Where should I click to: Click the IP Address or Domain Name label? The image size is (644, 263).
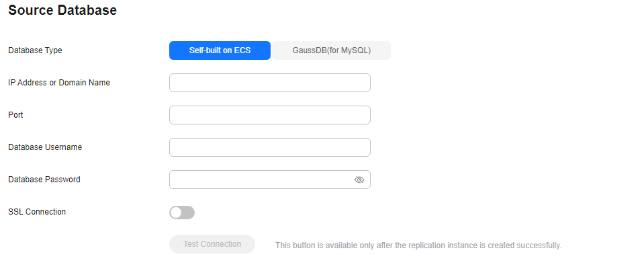tap(59, 83)
